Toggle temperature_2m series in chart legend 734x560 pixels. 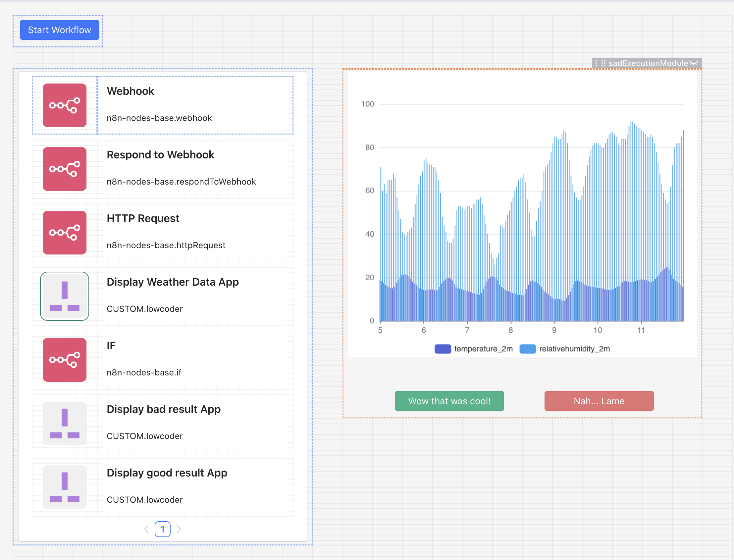pos(483,349)
